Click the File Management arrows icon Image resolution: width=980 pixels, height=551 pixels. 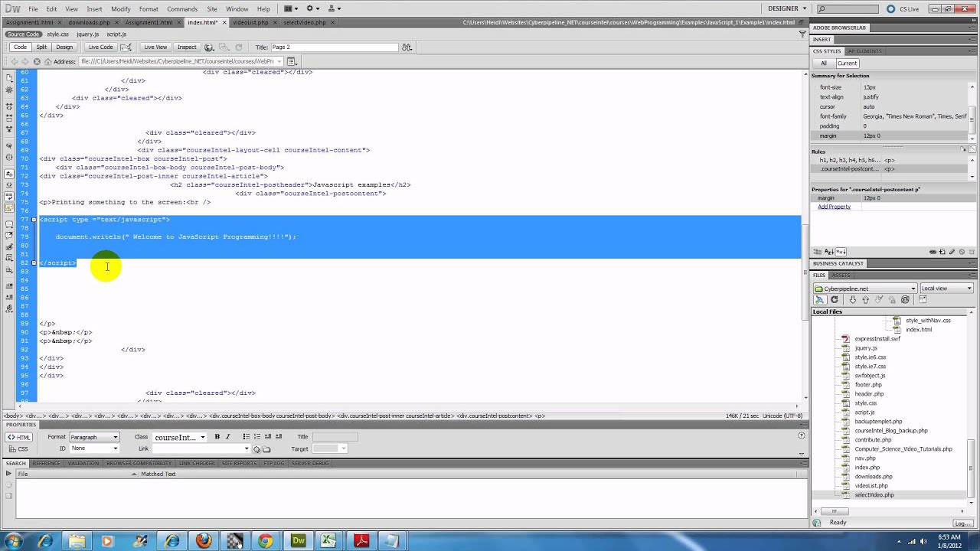pos(407,47)
